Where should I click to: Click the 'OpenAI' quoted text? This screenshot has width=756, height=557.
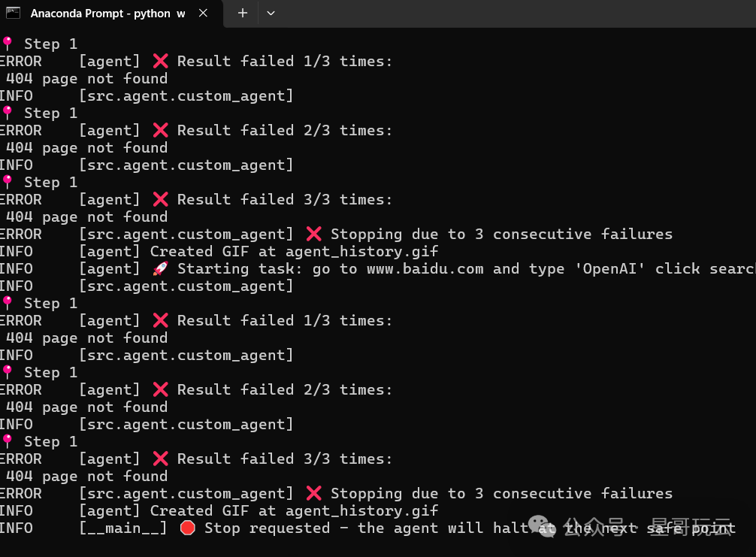click(x=610, y=268)
